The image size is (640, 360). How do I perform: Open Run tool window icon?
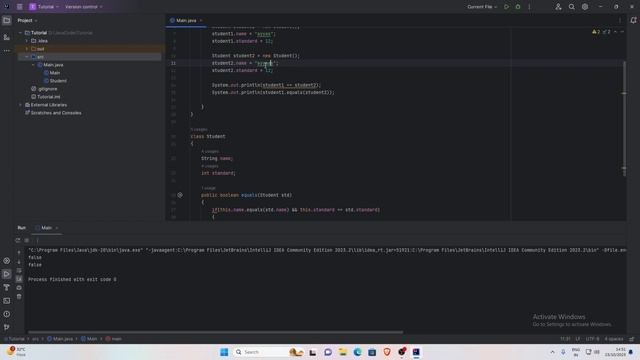click(7, 274)
